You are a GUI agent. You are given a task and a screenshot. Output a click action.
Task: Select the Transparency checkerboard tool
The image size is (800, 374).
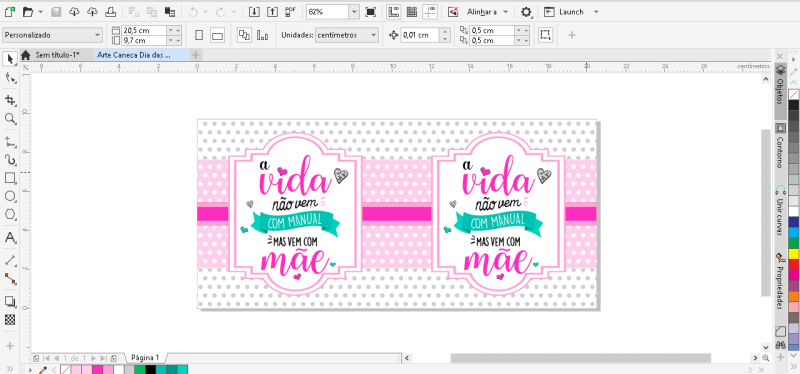click(10, 320)
